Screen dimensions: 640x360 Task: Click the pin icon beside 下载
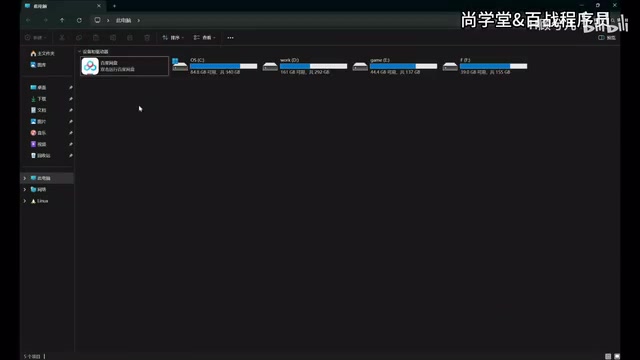coord(71,99)
